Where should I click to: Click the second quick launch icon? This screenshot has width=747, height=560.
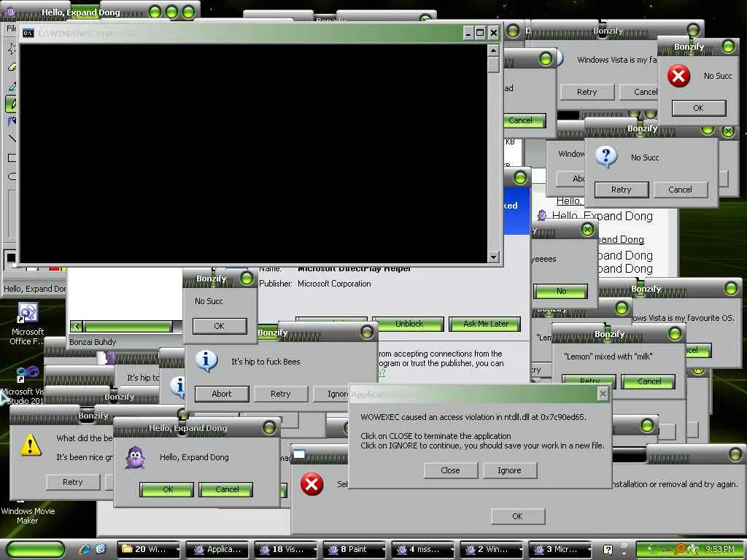tap(101, 549)
